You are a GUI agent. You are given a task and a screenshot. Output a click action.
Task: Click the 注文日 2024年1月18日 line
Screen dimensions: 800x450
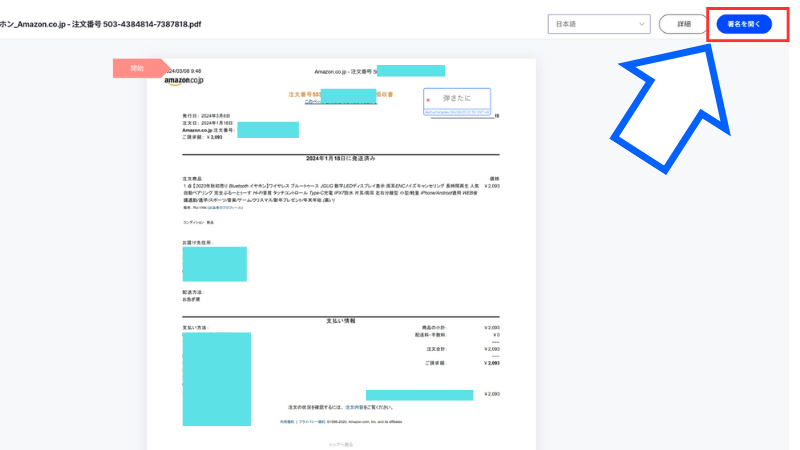coord(208,123)
